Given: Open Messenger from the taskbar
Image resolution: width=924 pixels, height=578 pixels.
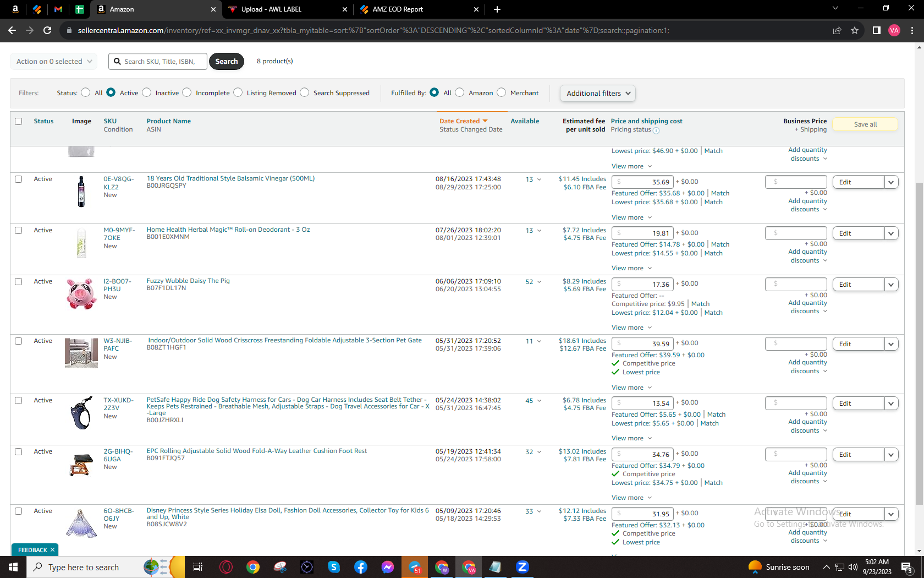Looking at the screenshot, I should [x=388, y=567].
